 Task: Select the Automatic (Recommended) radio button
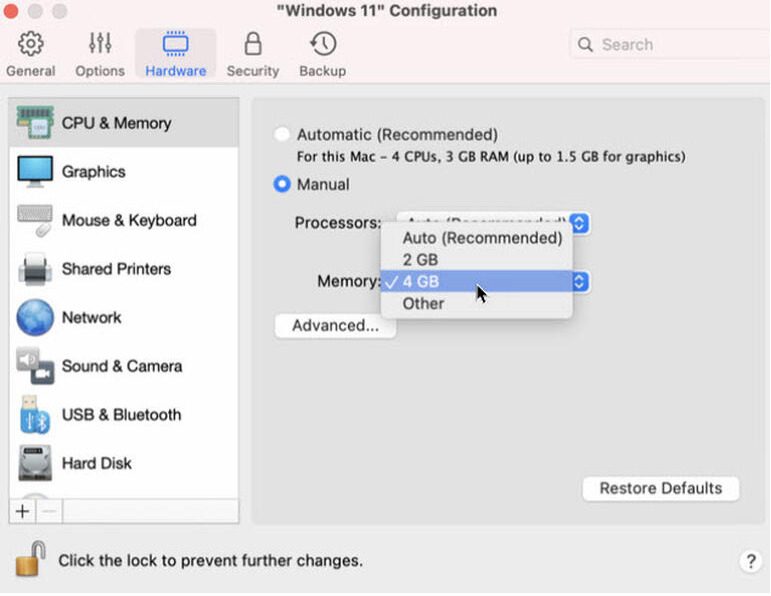point(282,135)
